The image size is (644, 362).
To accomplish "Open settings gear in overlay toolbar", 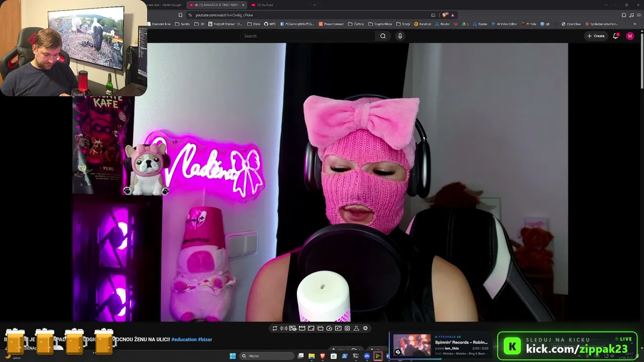I will [365, 328].
